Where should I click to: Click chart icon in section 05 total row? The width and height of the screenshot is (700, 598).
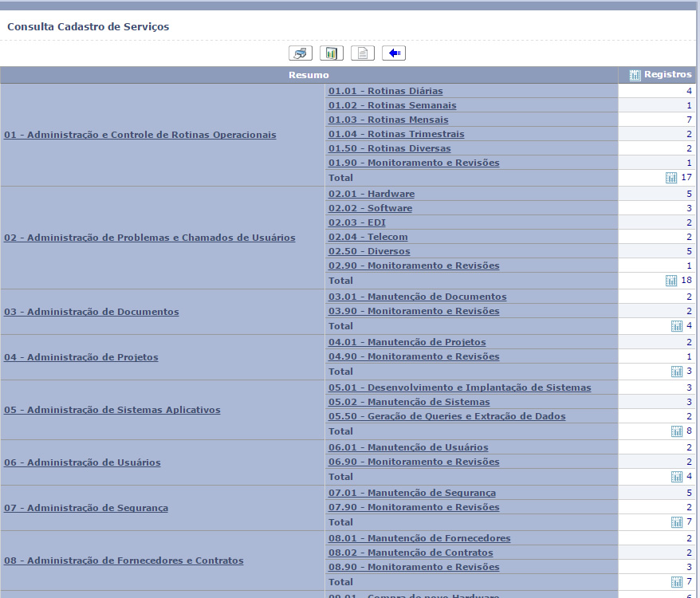click(x=677, y=431)
